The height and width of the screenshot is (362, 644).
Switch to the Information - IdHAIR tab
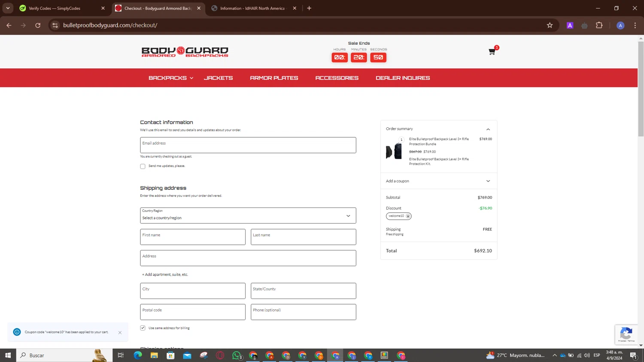pos(252,8)
